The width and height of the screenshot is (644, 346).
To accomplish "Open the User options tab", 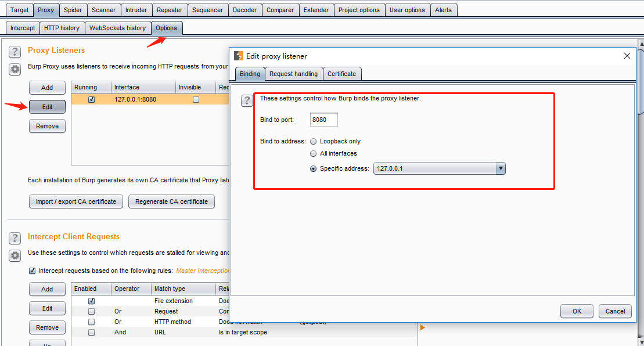I will [x=408, y=10].
